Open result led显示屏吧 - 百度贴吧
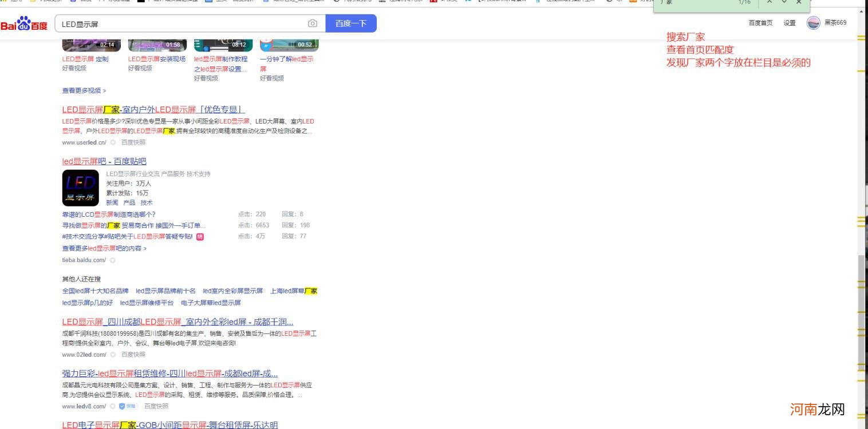The image size is (868, 429). (x=104, y=161)
